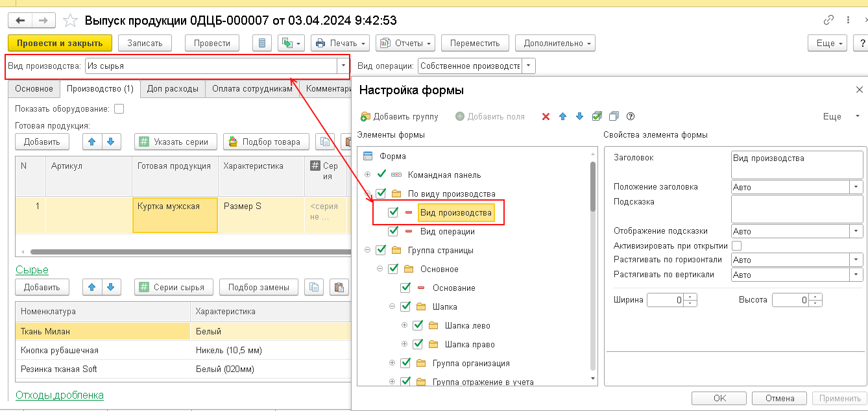The width and height of the screenshot is (868, 411).
Task: Toggle the Группа страницы checkbox
Action: pos(381,250)
